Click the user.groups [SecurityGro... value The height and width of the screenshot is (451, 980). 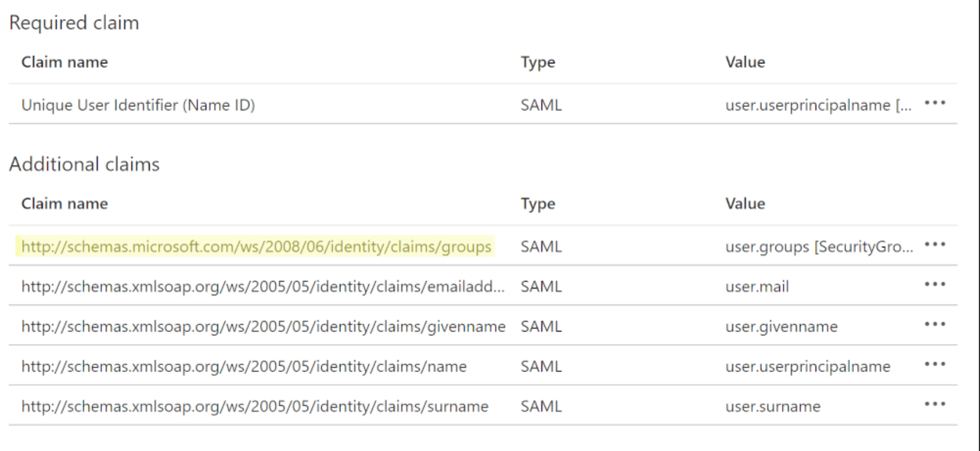click(x=819, y=247)
